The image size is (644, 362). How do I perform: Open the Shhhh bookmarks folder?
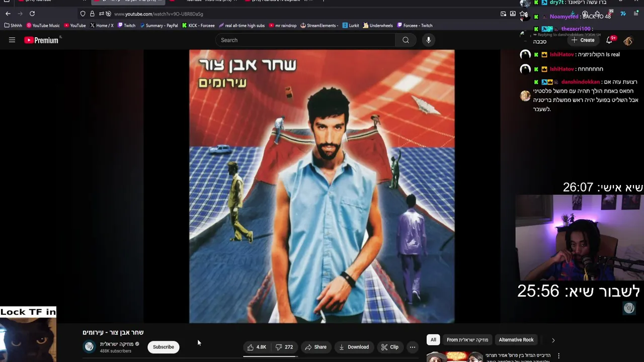13,26
